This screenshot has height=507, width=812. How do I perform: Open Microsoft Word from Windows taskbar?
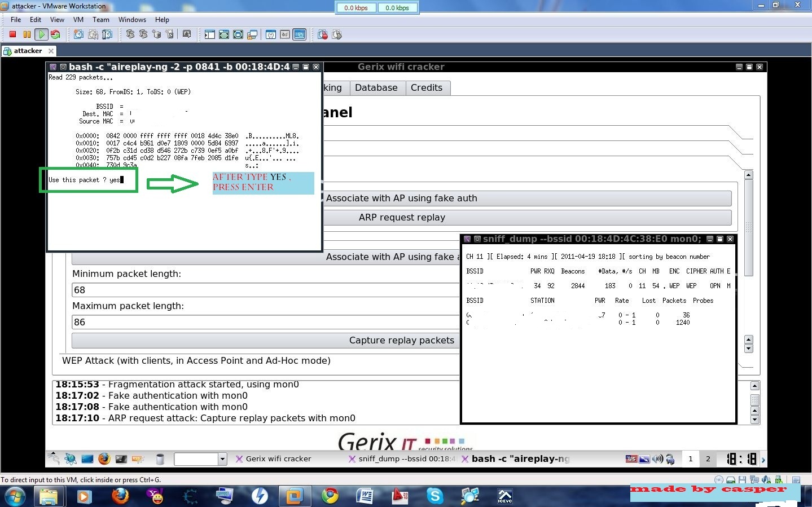365,496
